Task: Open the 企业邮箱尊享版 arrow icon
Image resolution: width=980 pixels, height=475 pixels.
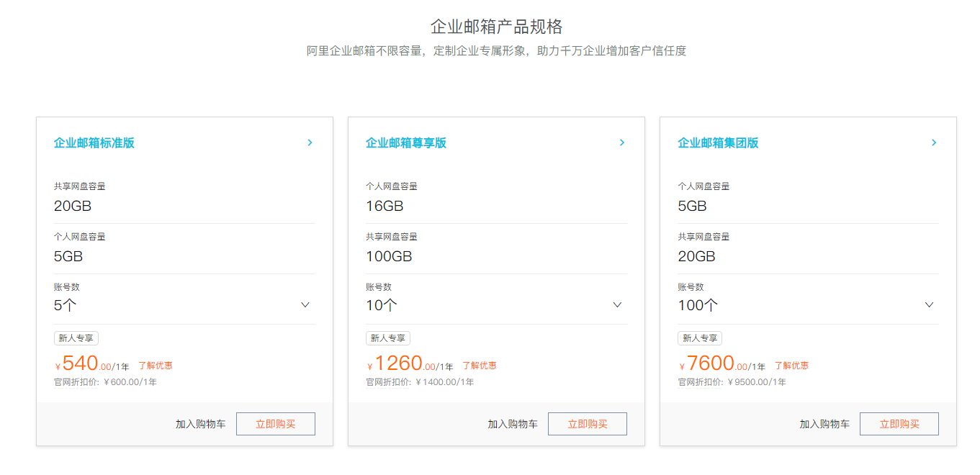Action: point(621,142)
